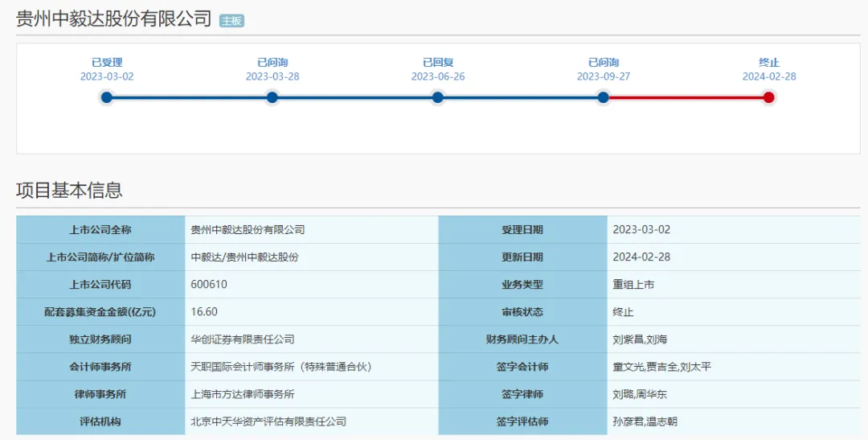
Task: Click the 贵州中毅达股份有限公司 table value
Action: 248,230
